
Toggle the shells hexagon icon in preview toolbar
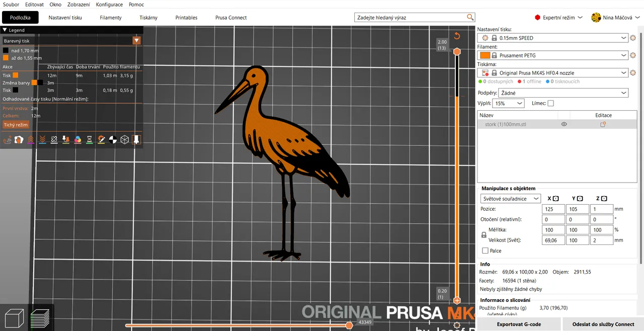click(125, 139)
